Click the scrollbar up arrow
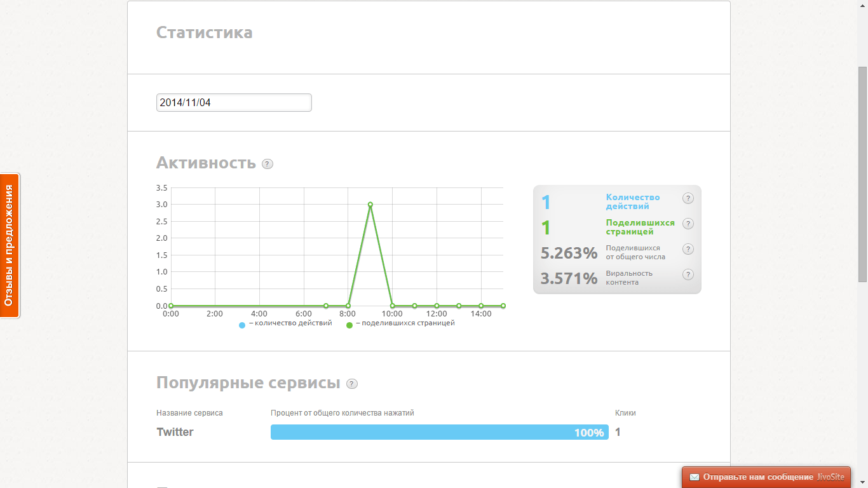868x488 pixels. pyautogui.click(x=863, y=5)
